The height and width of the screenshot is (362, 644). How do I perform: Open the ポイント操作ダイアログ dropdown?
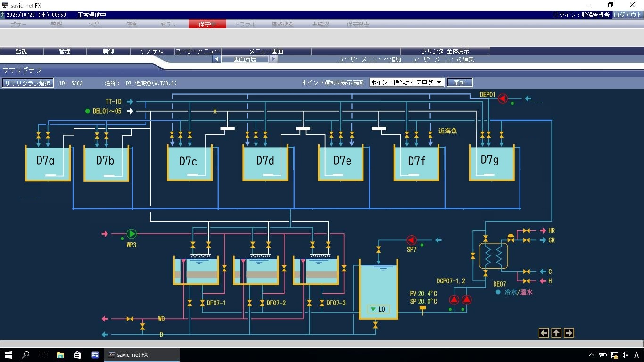click(x=406, y=82)
